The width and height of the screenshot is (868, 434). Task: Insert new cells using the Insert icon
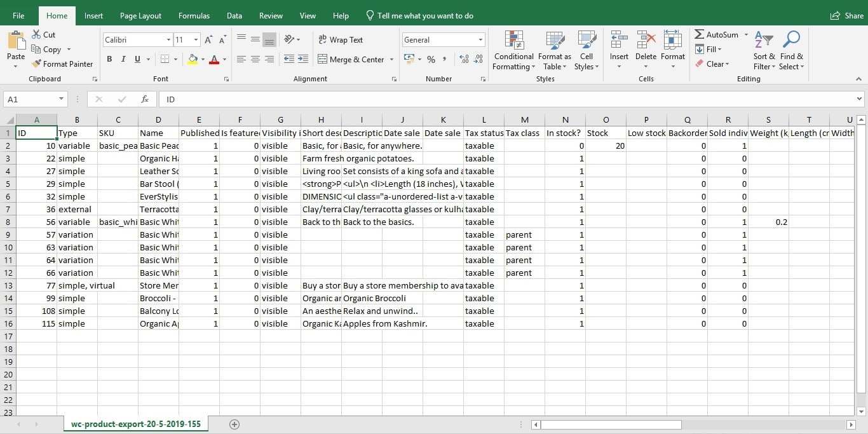click(618, 44)
